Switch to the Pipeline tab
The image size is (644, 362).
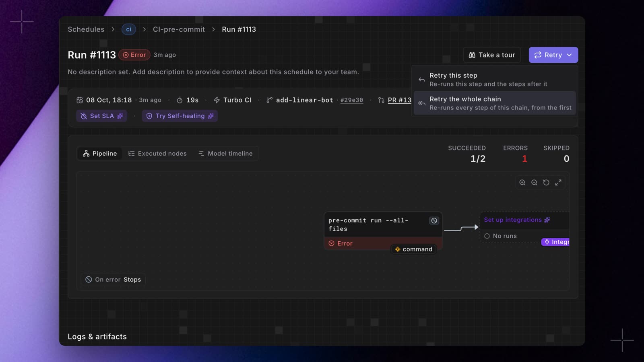[100, 154]
